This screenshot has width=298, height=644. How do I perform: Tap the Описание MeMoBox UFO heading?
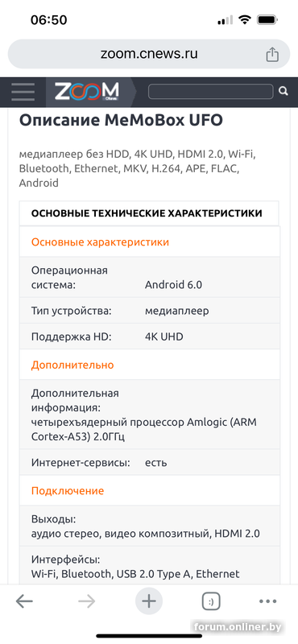[x=121, y=120]
